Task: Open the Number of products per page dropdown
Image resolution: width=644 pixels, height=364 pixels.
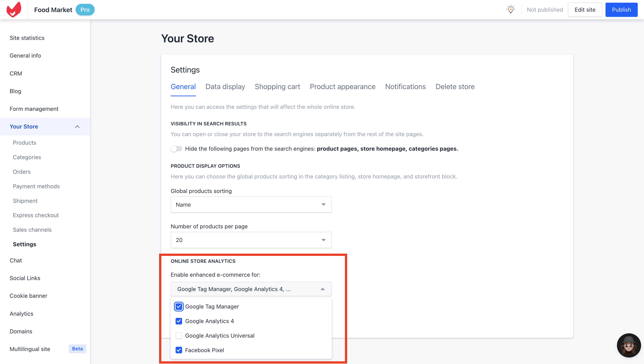Action: point(251,240)
